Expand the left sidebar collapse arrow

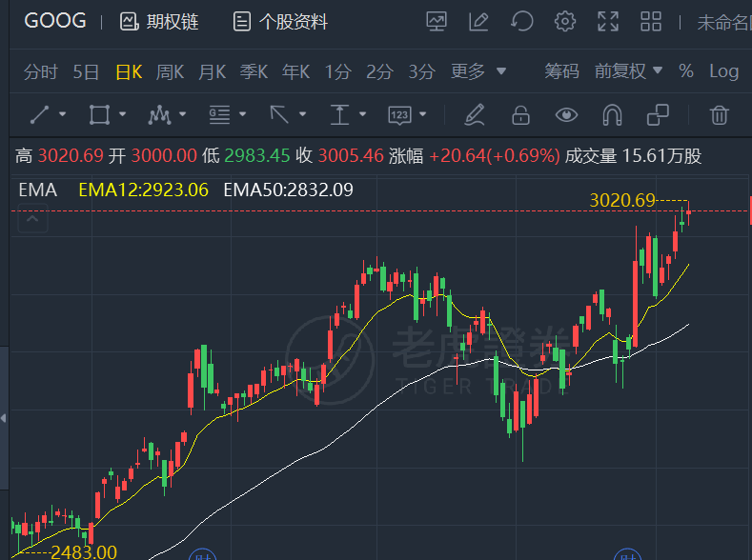(x=4, y=418)
